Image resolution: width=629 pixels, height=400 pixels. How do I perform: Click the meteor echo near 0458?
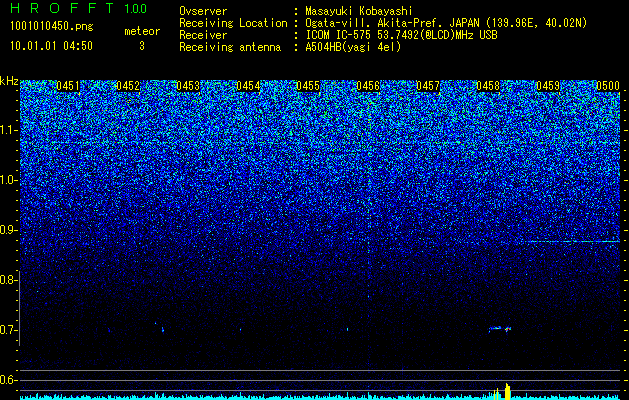[x=500, y=329]
